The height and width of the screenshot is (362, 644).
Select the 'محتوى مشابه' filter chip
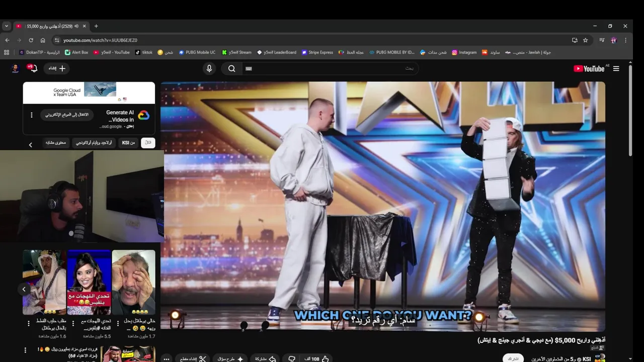click(x=56, y=143)
